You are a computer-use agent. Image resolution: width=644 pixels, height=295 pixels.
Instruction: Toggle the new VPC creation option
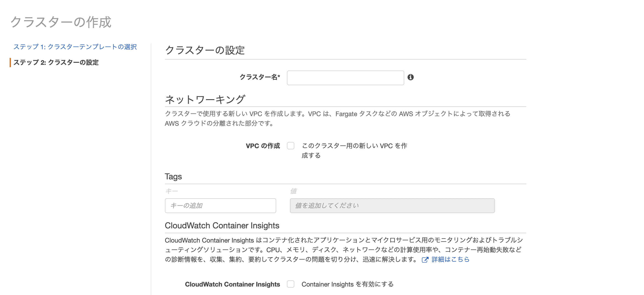[x=290, y=146]
